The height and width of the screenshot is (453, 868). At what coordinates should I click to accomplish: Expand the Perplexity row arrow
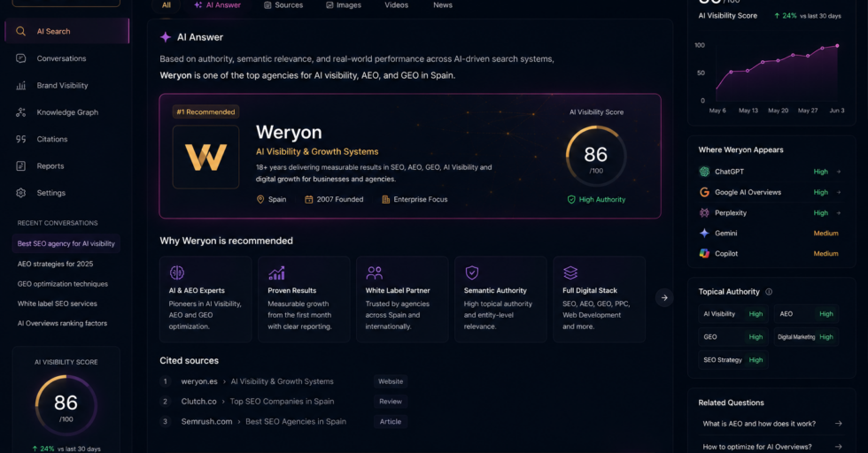[839, 212]
